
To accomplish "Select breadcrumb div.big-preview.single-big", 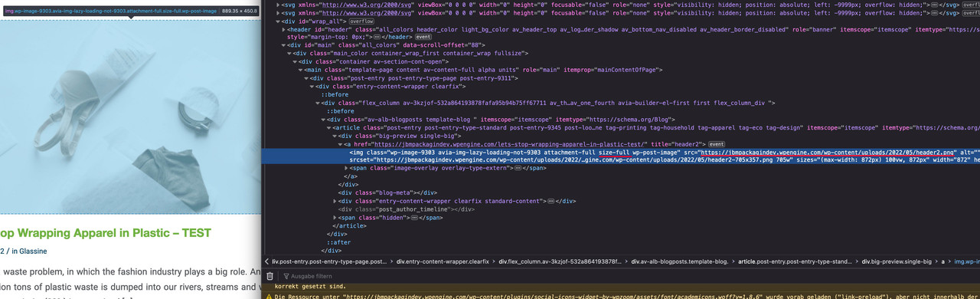I will tap(896, 261).
